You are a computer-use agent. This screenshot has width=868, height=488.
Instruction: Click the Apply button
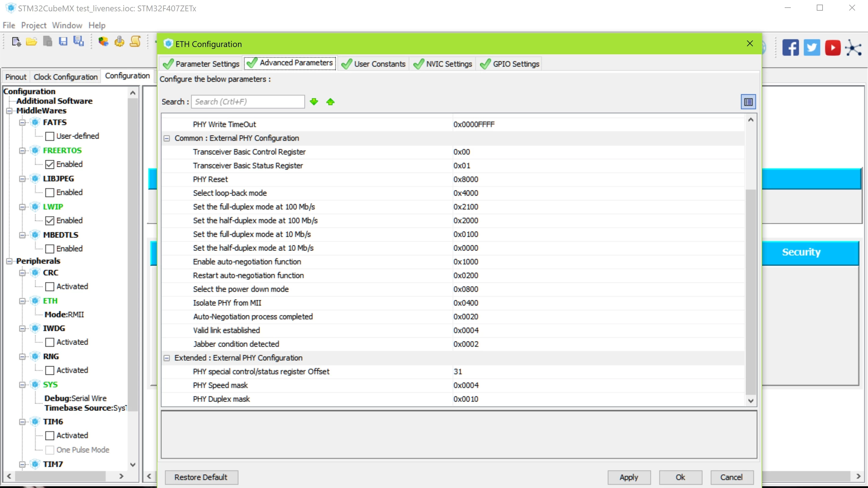[x=629, y=477]
